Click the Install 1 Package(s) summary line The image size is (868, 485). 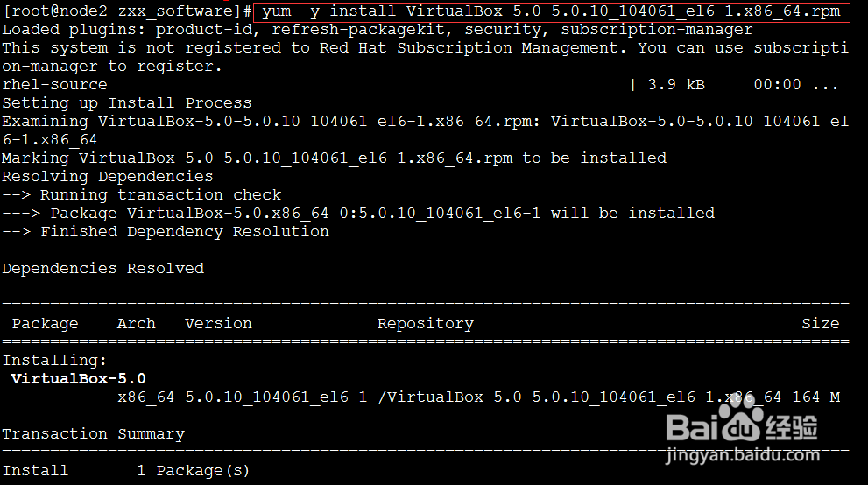click(x=126, y=471)
